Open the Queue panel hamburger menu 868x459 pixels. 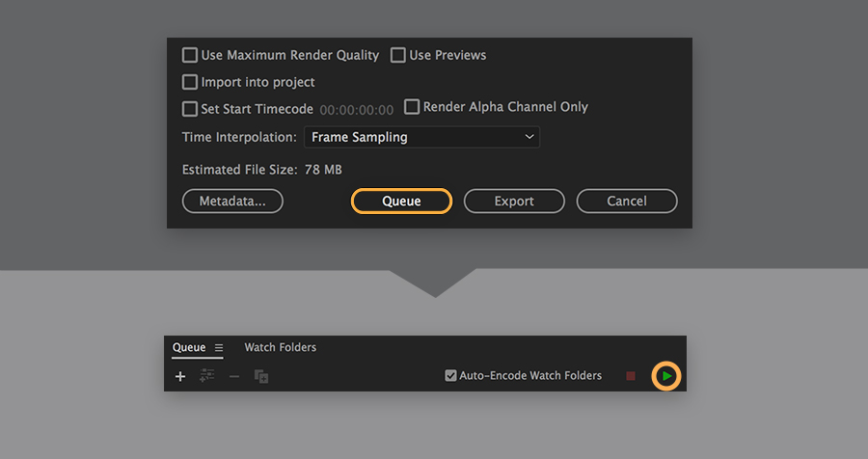click(219, 348)
